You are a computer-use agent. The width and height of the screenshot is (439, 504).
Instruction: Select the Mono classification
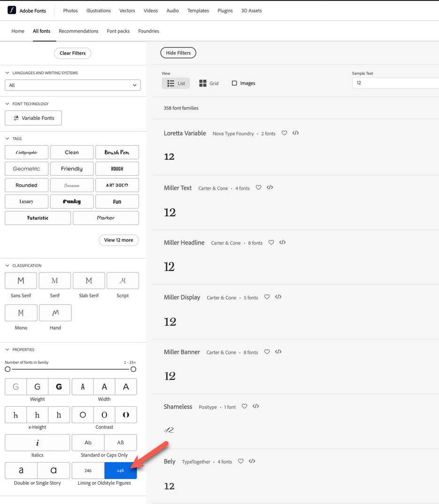(21, 313)
